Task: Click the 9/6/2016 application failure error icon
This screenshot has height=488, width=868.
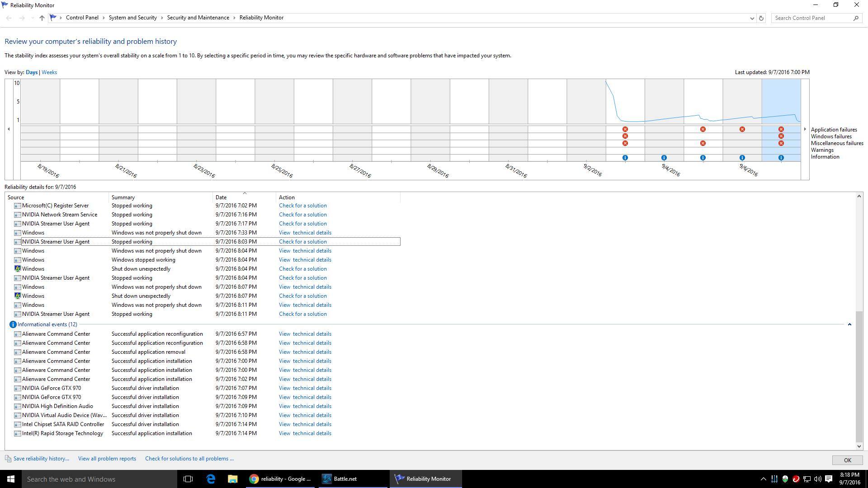Action: click(x=742, y=129)
